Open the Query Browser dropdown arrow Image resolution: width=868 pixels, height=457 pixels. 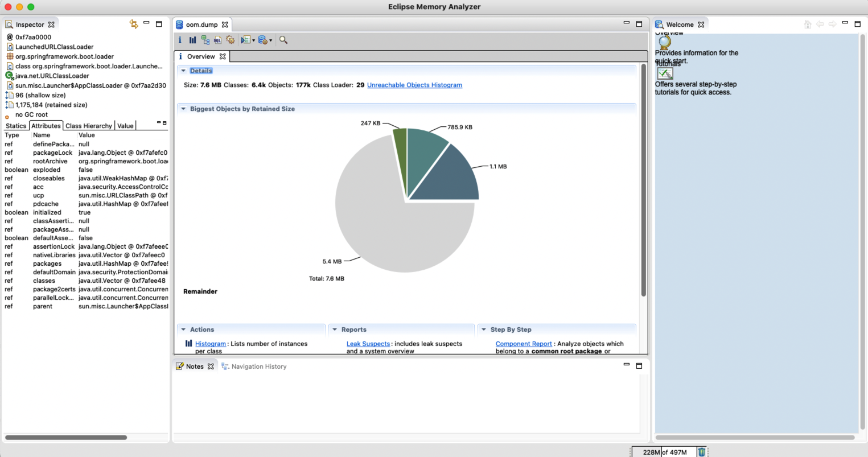(x=270, y=40)
